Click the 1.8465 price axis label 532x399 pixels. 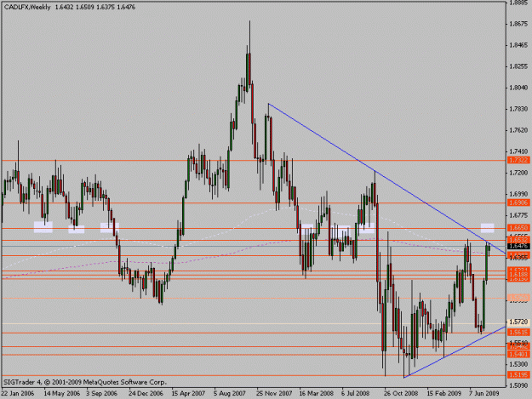pyautogui.click(x=518, y=45)
